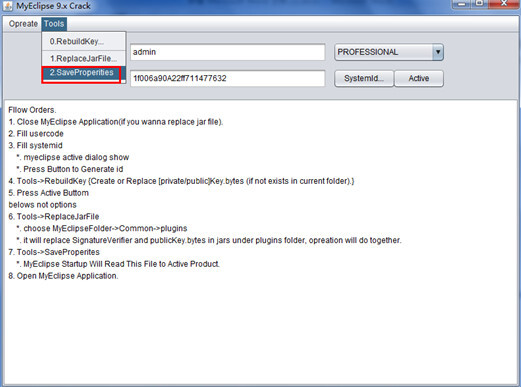Click the maximize button in the title bar
Viewport: 521px width, 387px height.
[480, 4]
